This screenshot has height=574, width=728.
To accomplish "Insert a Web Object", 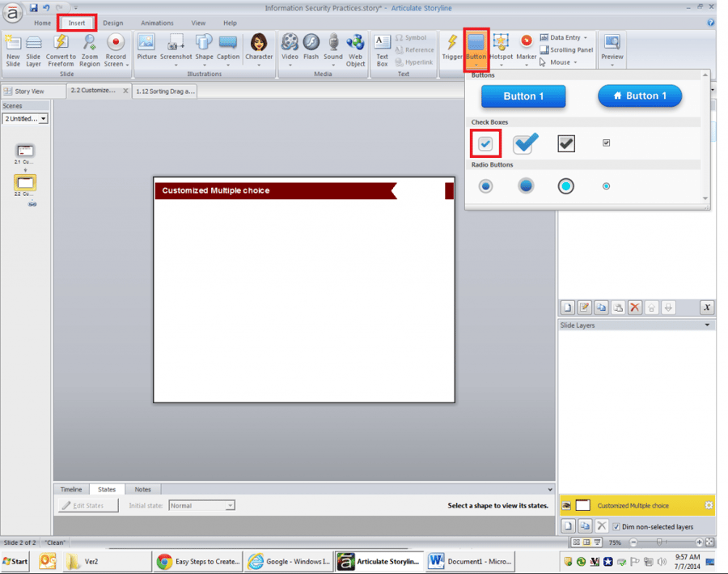I will click(355, 49).
